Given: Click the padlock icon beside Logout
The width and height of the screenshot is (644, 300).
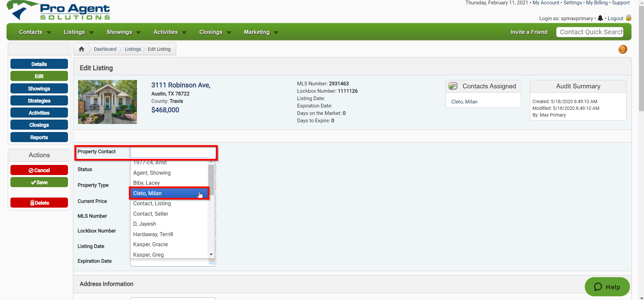Looking at the screenshot, I should [629, 18].
